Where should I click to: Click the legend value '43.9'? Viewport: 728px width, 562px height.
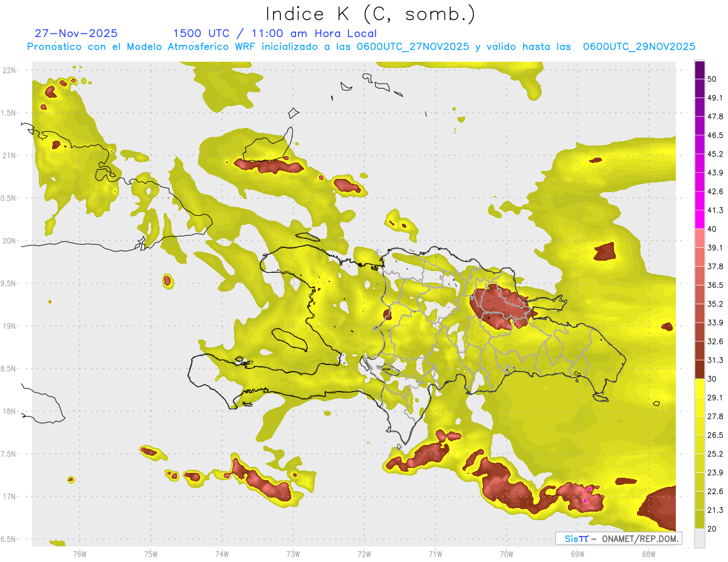coord(715,173)
